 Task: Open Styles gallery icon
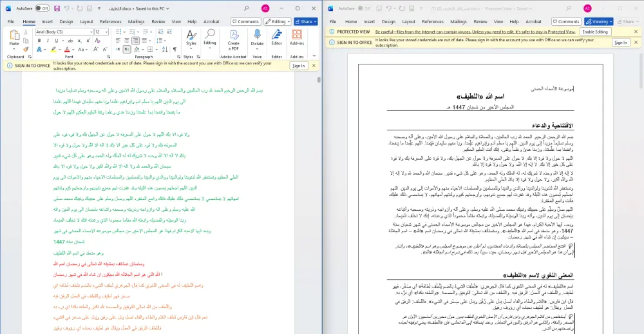point(191,37)
